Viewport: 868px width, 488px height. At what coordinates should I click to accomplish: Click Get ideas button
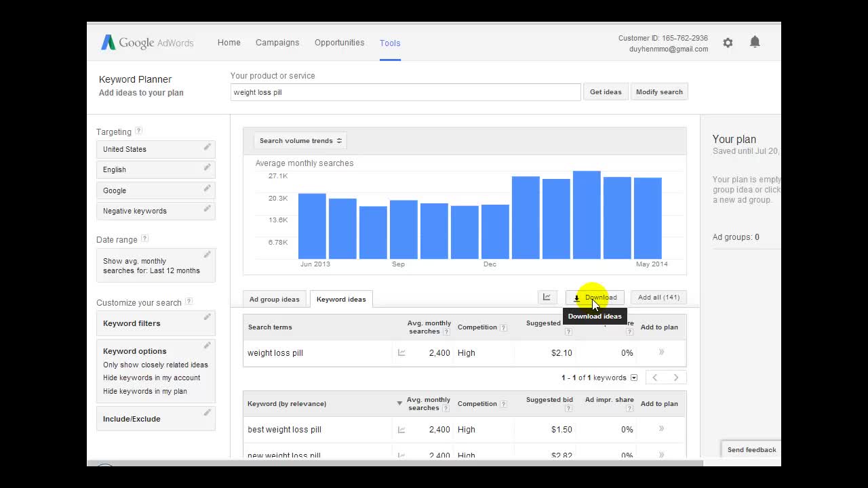pyautogui.click(x=606, y=92)
